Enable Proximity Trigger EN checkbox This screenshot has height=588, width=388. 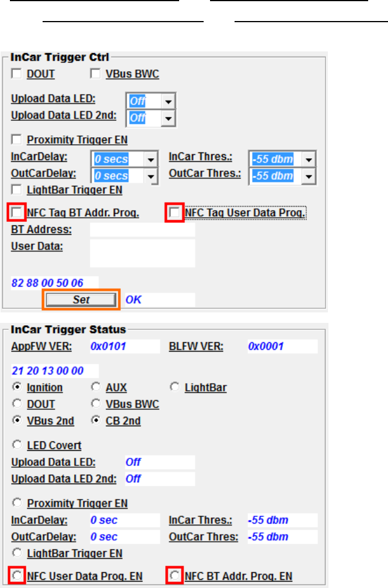[x=16, y=140]
